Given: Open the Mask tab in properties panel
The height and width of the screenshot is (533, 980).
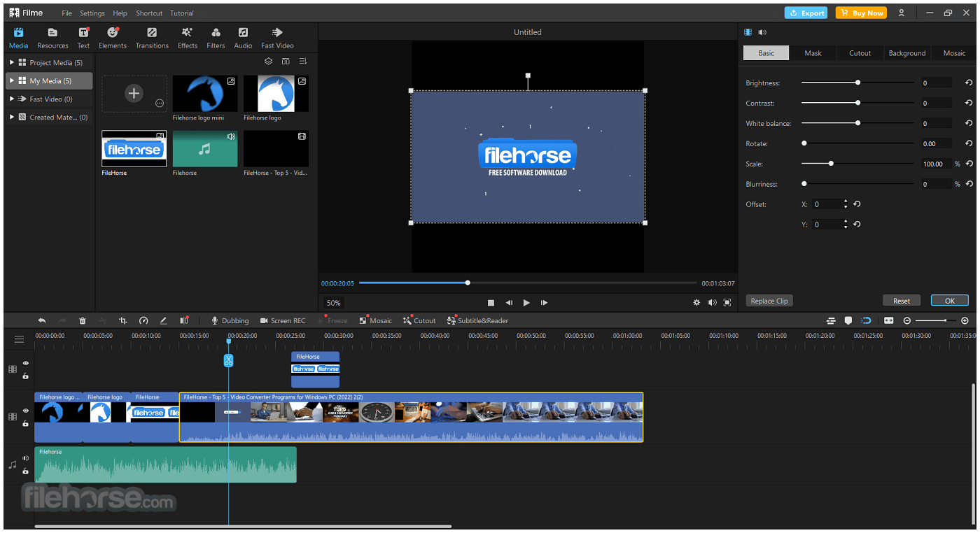Looking at the screenshot, I should (813, 53).
